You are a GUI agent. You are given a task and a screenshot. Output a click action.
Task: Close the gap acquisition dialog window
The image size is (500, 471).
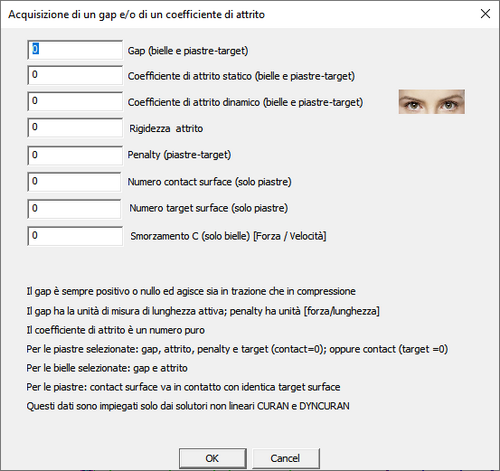(485, 14)
